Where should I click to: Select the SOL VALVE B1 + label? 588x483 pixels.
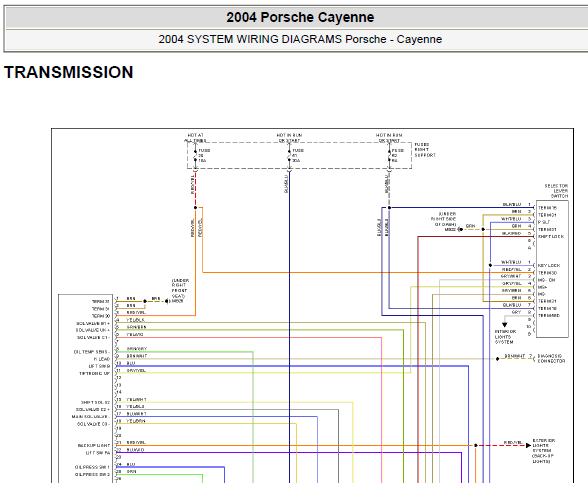[93, 323]
